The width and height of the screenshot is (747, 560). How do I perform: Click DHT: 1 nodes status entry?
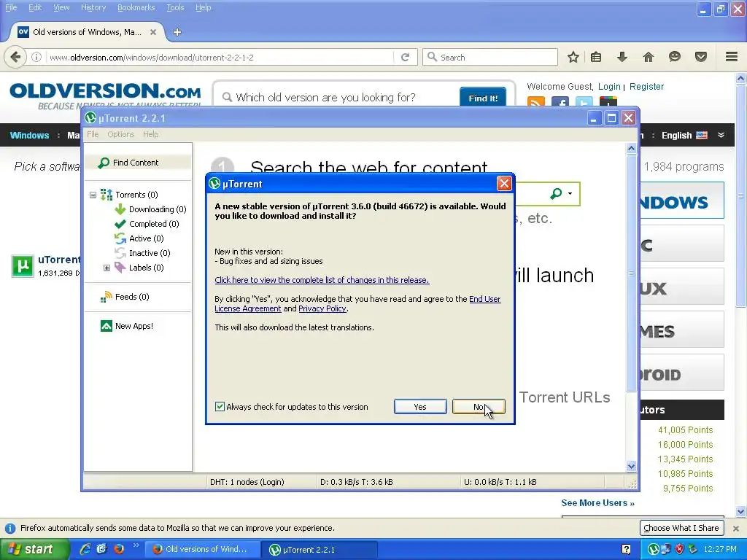pos(247,482)
